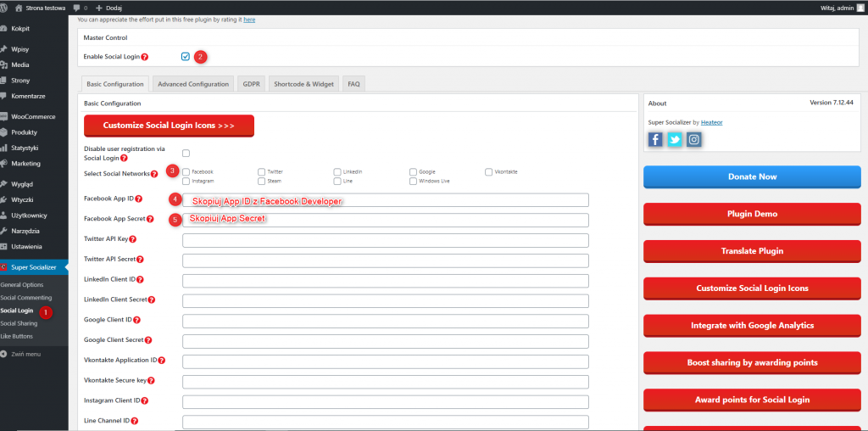Click help icon next to Enable Social Login

click(145, 57)
